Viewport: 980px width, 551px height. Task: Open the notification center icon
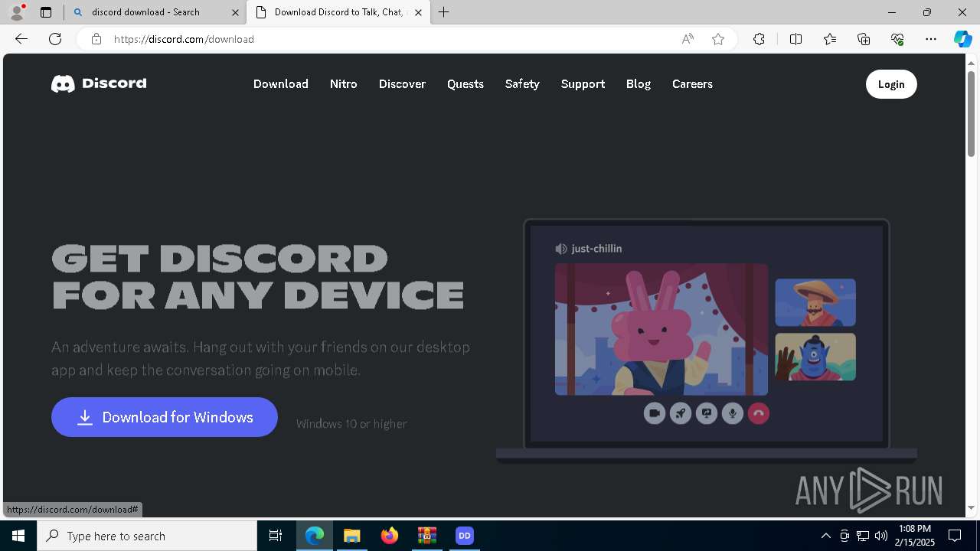[x=955, y=536]
